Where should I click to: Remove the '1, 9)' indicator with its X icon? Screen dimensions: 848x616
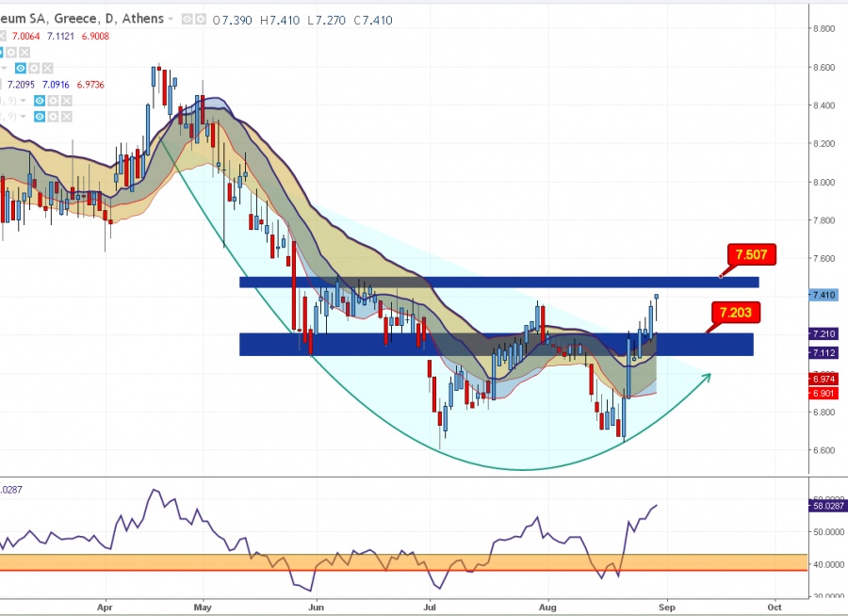coord(65,100)
